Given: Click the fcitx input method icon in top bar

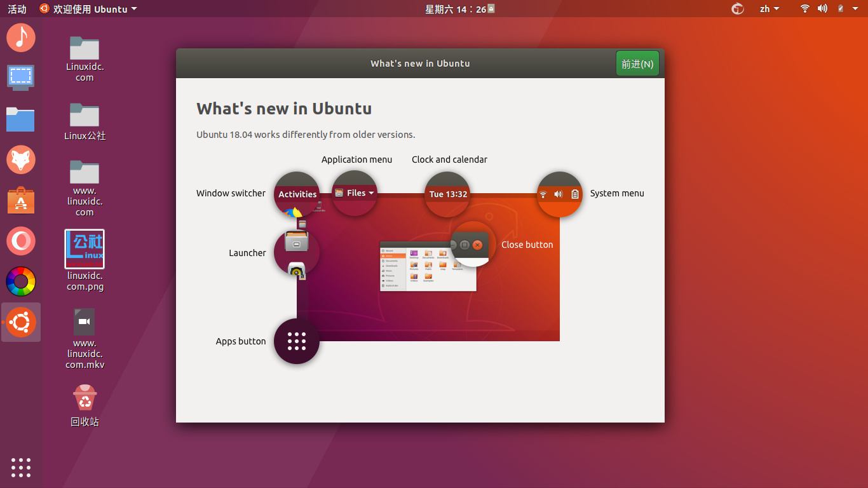Looking at the screenshot, I should click(737, 9).
